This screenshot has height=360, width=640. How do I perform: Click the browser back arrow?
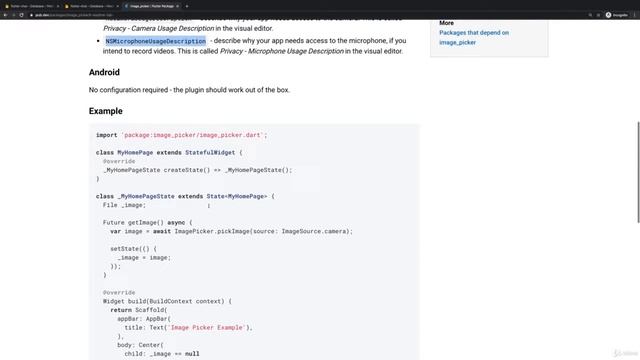click(5, 15)
